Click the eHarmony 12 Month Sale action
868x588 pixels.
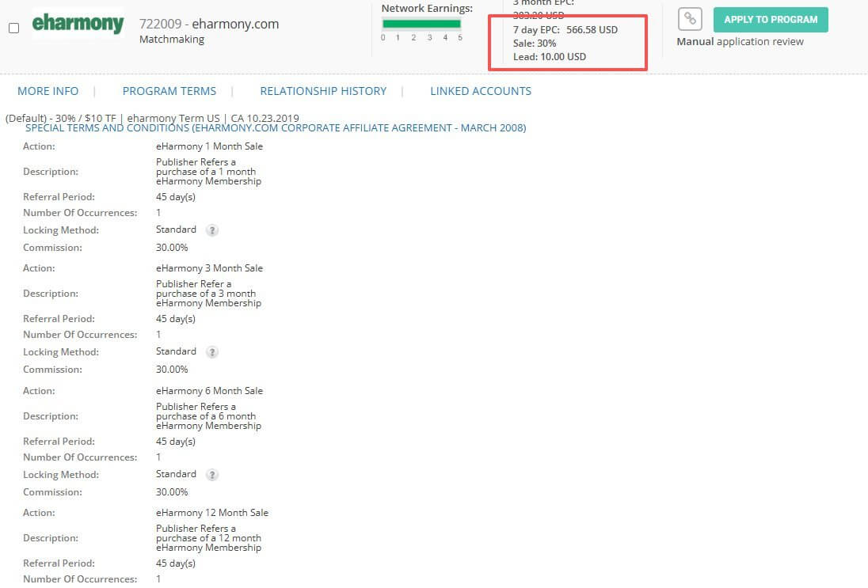click(212, 513)
